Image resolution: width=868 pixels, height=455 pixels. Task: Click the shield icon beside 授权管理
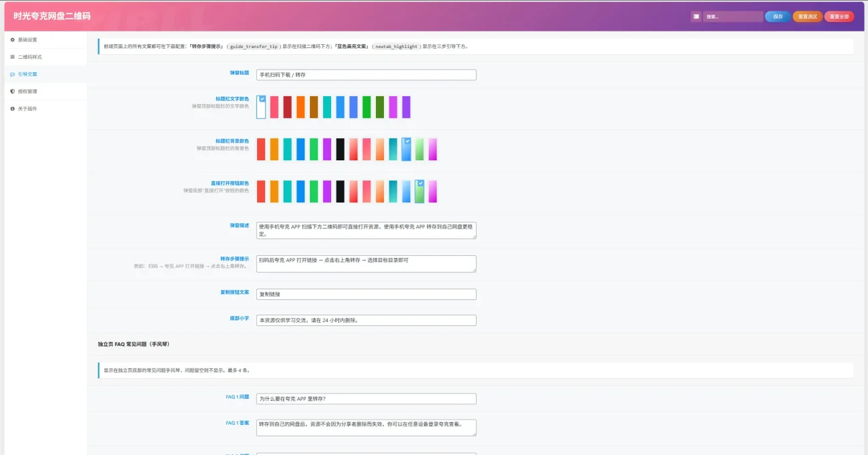click(x=12, y=92)
